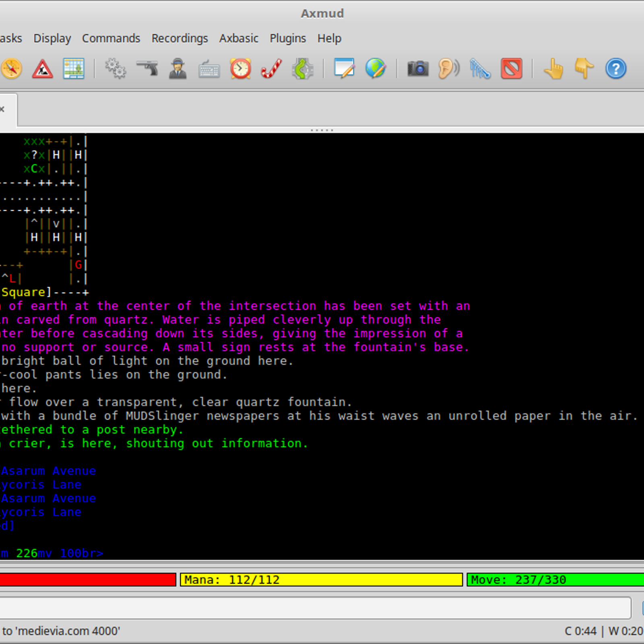The width and height of the screenshot is (644, 644).
Task: Click the red construction warning triangle icon
Action: tap(42, 69)
